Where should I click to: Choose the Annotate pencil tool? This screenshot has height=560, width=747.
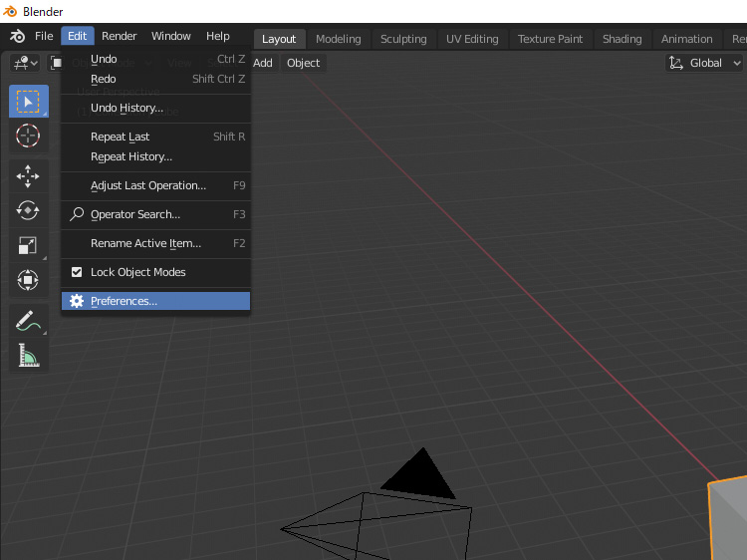pos(28,321)
